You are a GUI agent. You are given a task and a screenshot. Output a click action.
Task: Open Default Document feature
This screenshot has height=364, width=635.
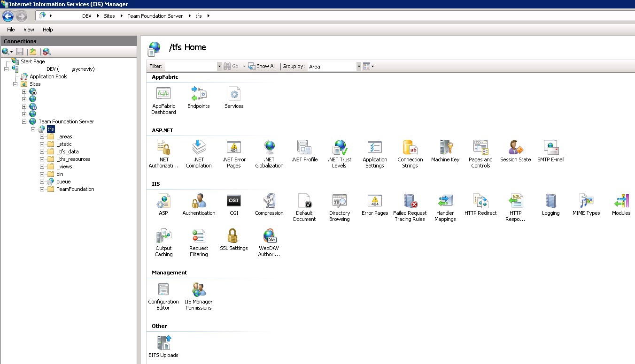pos(304,207)
